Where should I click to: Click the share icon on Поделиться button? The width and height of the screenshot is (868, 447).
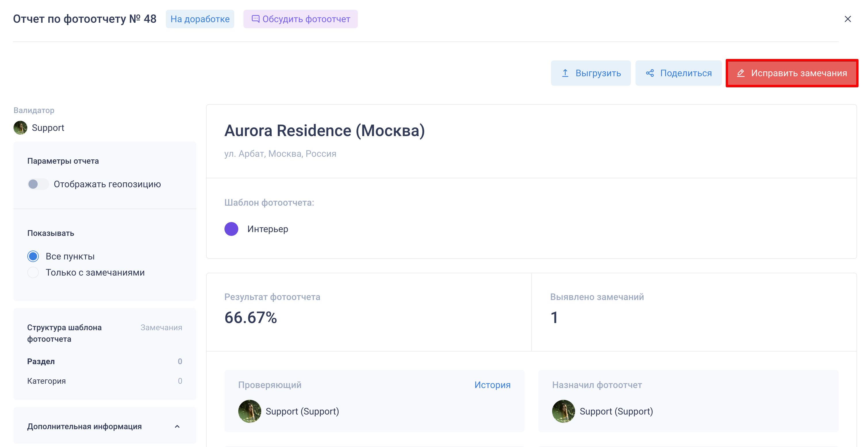pos(650,73)
